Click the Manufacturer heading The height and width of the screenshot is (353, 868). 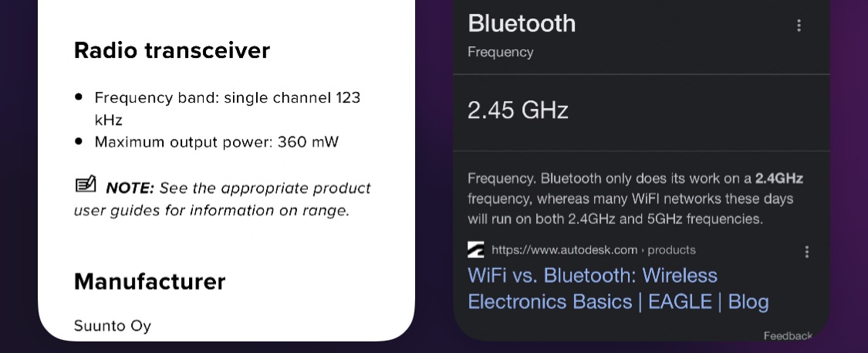pyautogui.click(x=150, y=281)
